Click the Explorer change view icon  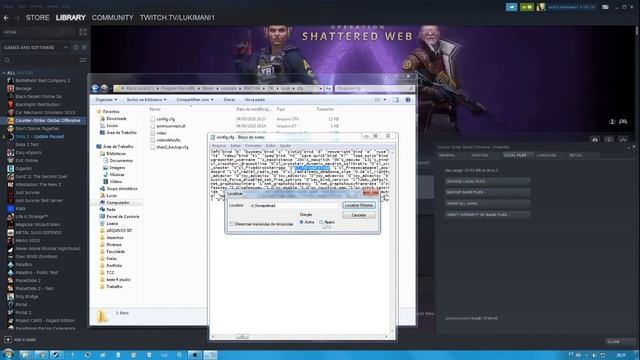coord(378,100)
